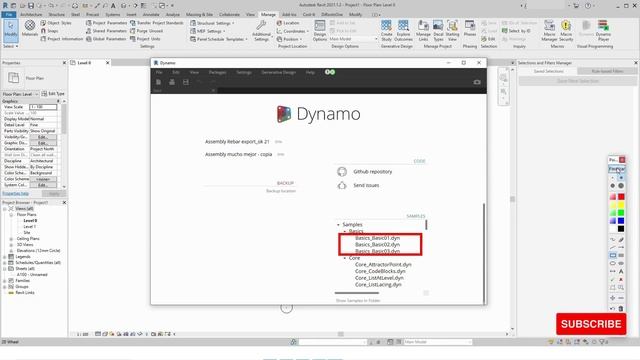Open the Dynamo Packages menu
Viewport: 640px width, 360px height.
(218, 72)
